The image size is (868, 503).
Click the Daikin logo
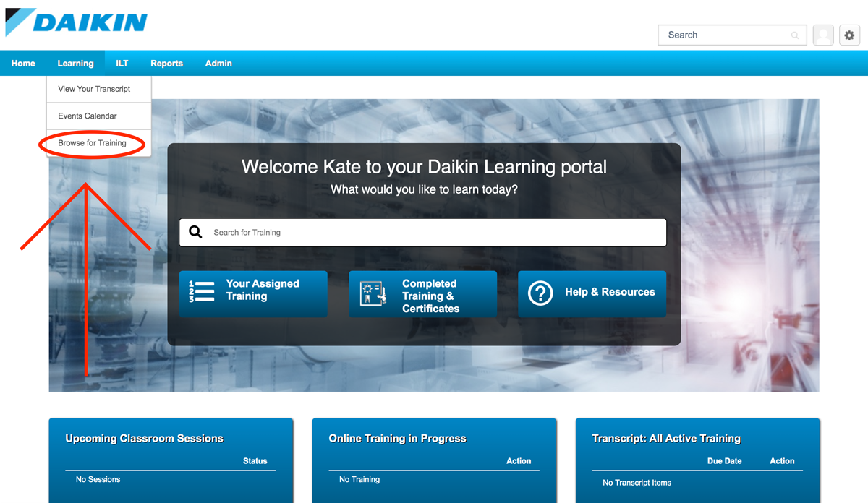point(76,22)
